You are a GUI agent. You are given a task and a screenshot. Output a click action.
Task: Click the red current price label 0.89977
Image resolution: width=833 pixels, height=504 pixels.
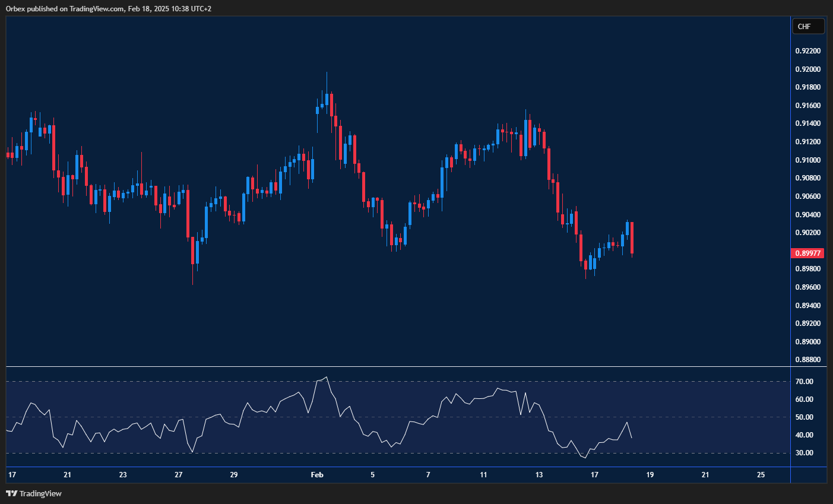click(x=807, y=253)
